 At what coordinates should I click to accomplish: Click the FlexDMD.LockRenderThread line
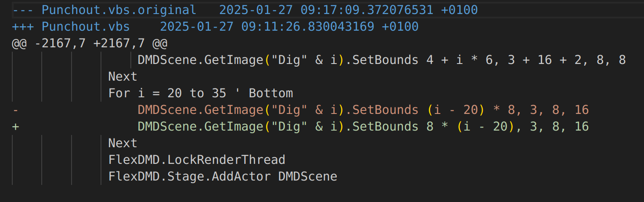point(197,160)
